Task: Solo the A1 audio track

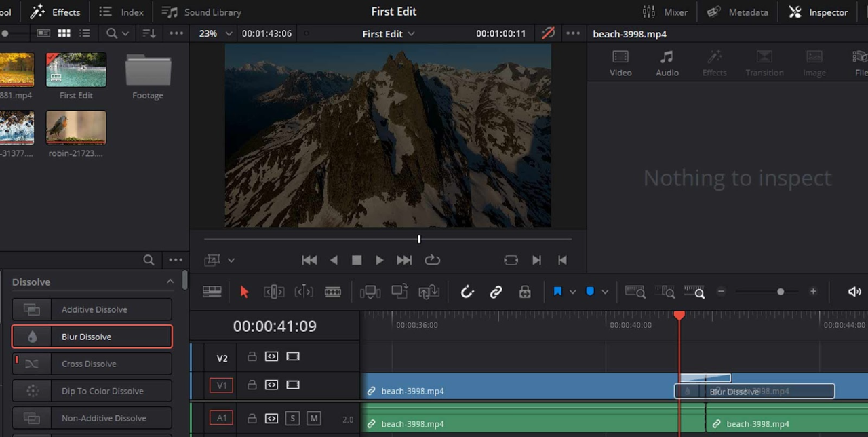Action: click(x=292, y=418)
